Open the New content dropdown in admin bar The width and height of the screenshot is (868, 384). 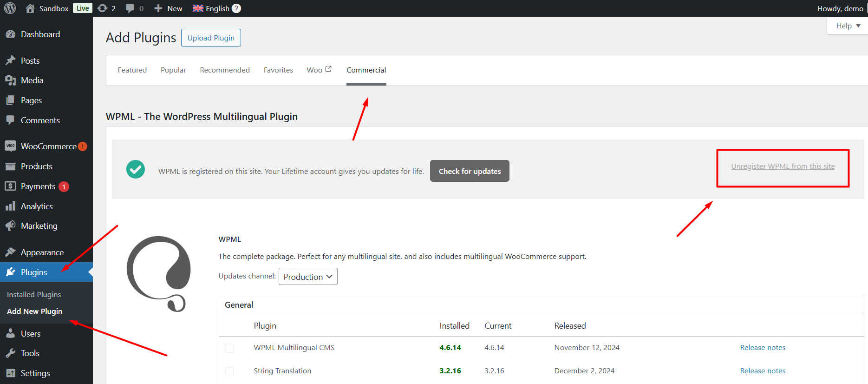(x=168, y=8)
